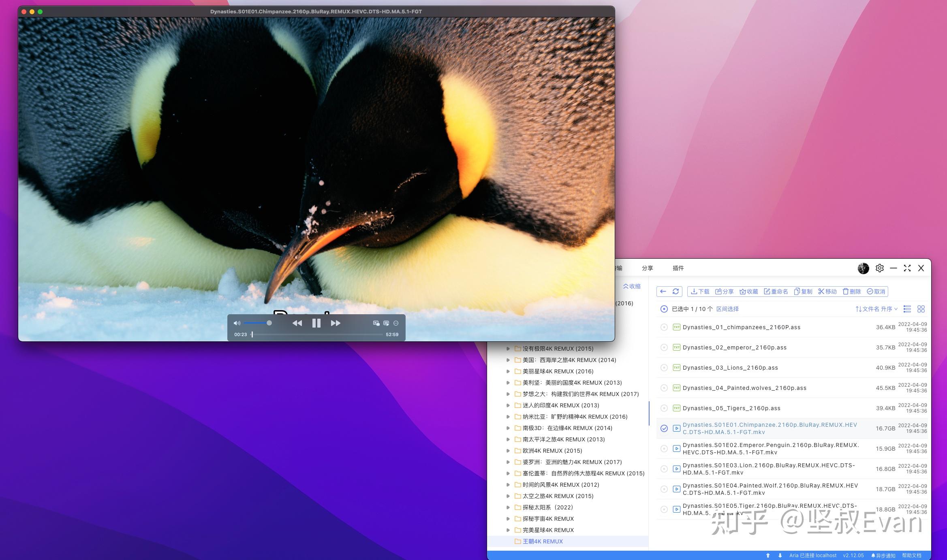Toggle the select-all circle beside 已选中
947x560 pixels.
click(x=664, y=309)
